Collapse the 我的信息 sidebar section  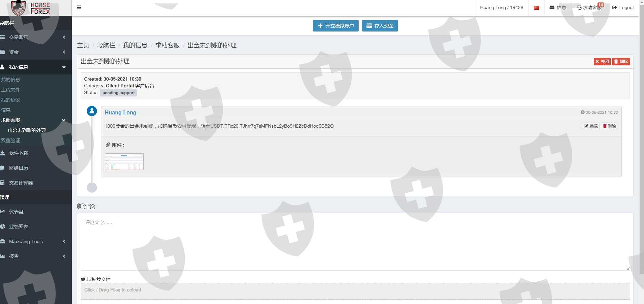pos(36,67)
